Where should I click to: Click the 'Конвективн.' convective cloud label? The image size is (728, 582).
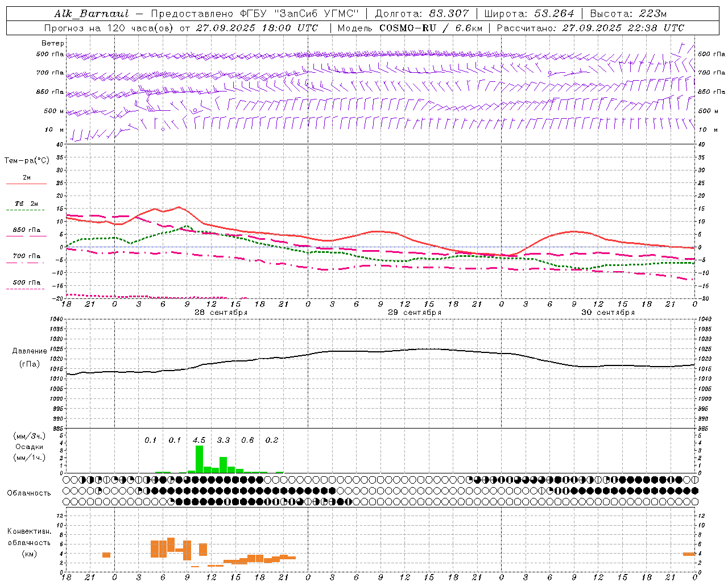(29, 531)
